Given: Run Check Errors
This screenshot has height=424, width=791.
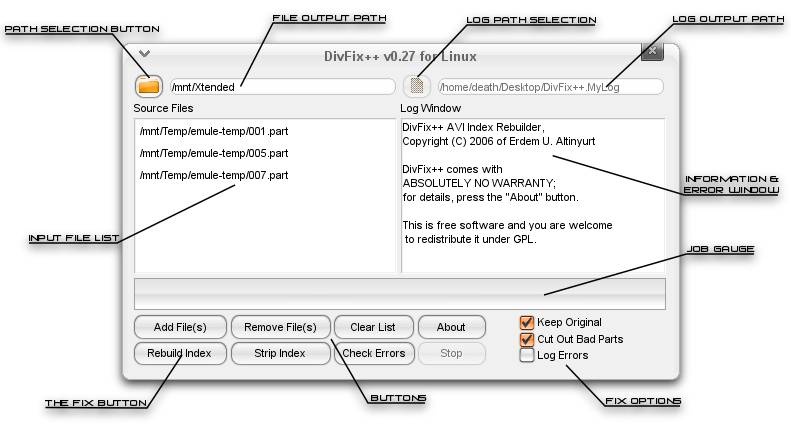Looking at the screenshot, I should coord(374,353).
